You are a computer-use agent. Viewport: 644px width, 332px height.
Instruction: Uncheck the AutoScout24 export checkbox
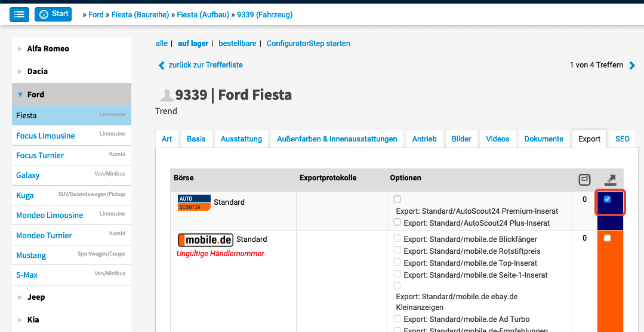point(608,199)
